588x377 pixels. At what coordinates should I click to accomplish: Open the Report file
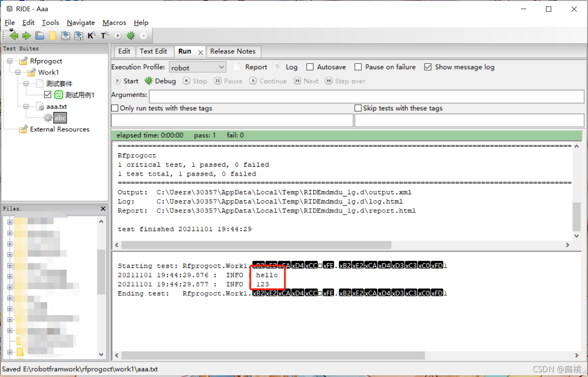(x=255, y=67)
